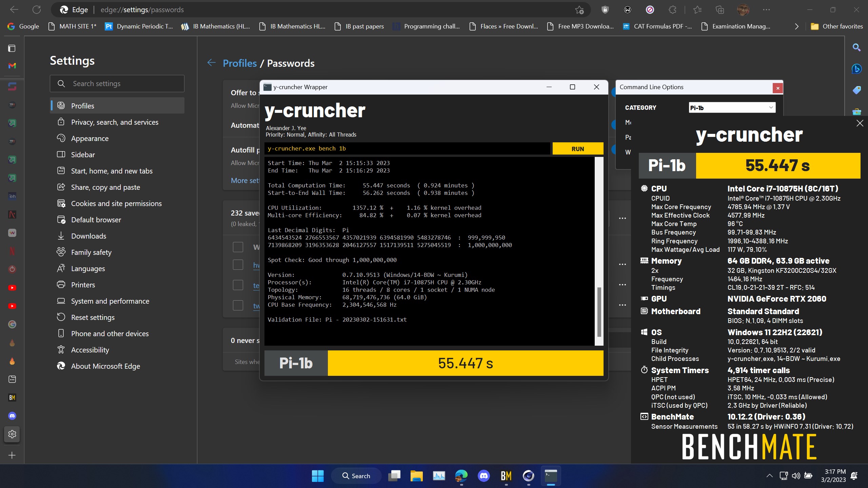Open the shopping tag icon
The height and width of the screenshot is (488, 868).
tap(856, 90)
